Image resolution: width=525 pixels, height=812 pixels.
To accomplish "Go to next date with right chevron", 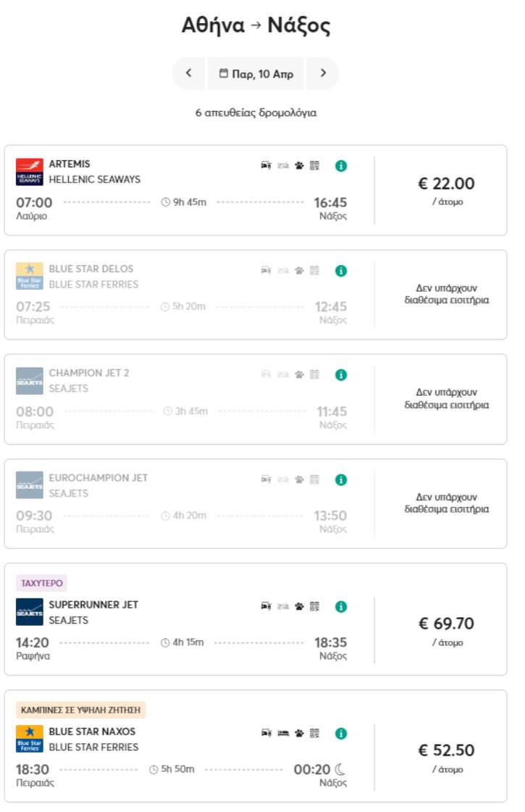I will pyautogui.click(x=323, y=73).
